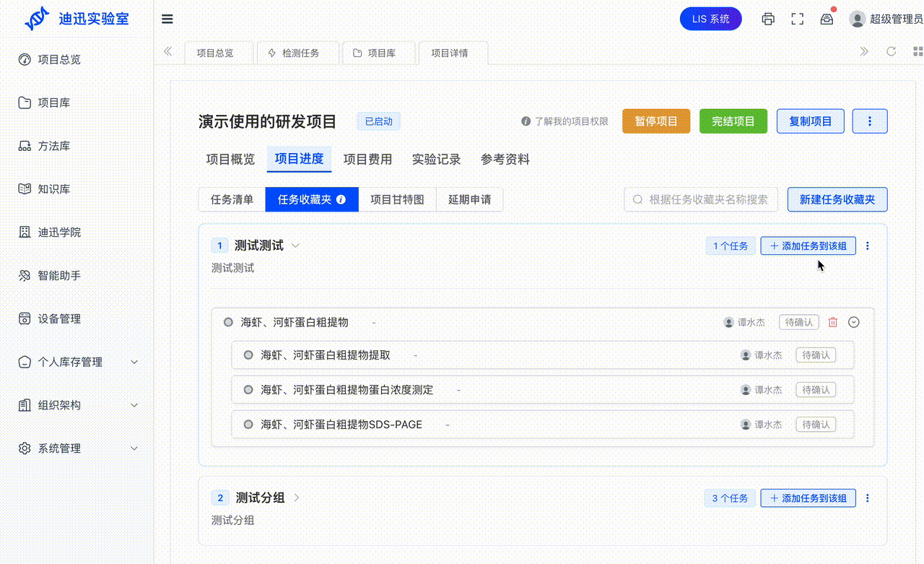Image resolution: width=924 pixels, height=564 pixels.
Task: Click the info icon on 任务收藏夹
Action: click(x=341, y=199)
